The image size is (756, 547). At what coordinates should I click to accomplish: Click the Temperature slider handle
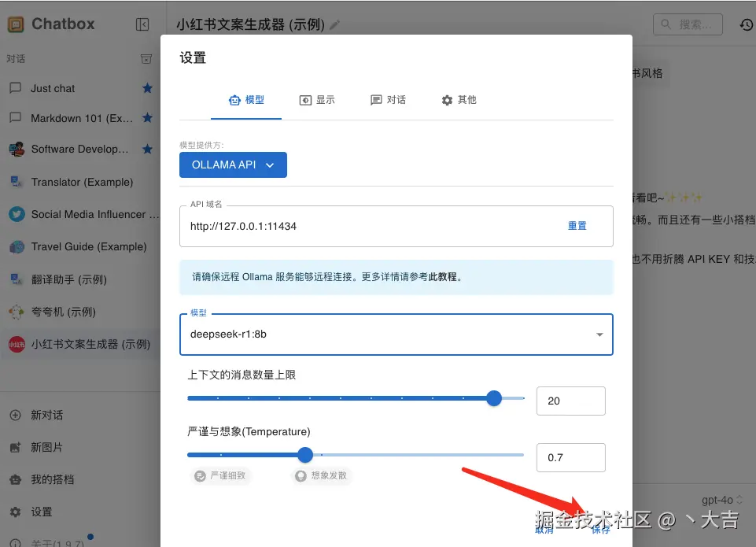(304, 454)
